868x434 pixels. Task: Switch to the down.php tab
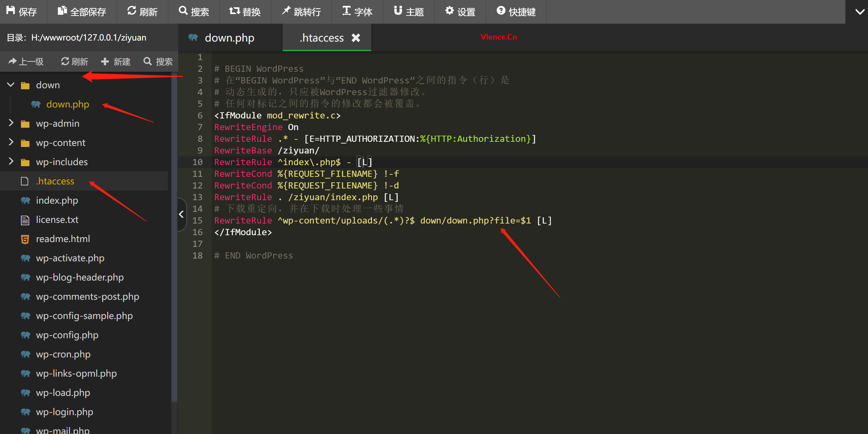[229, 38]
